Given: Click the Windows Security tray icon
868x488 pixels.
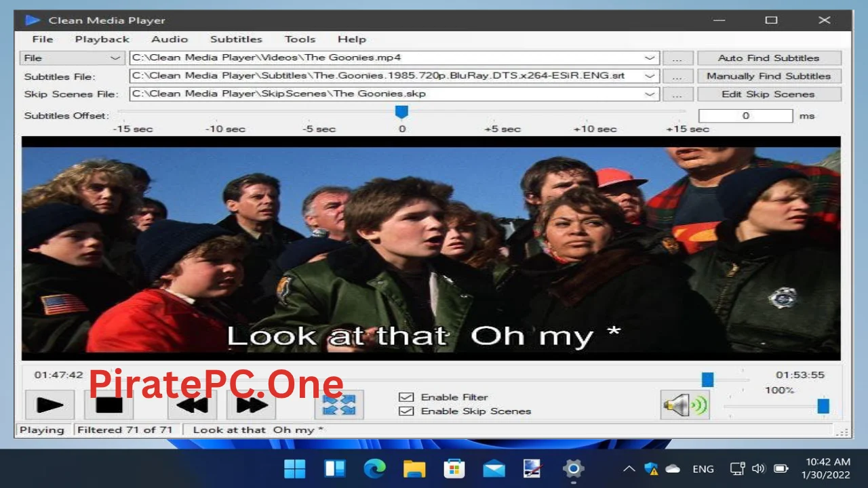Looking at the screenshot, I should [x=651, y=468].
